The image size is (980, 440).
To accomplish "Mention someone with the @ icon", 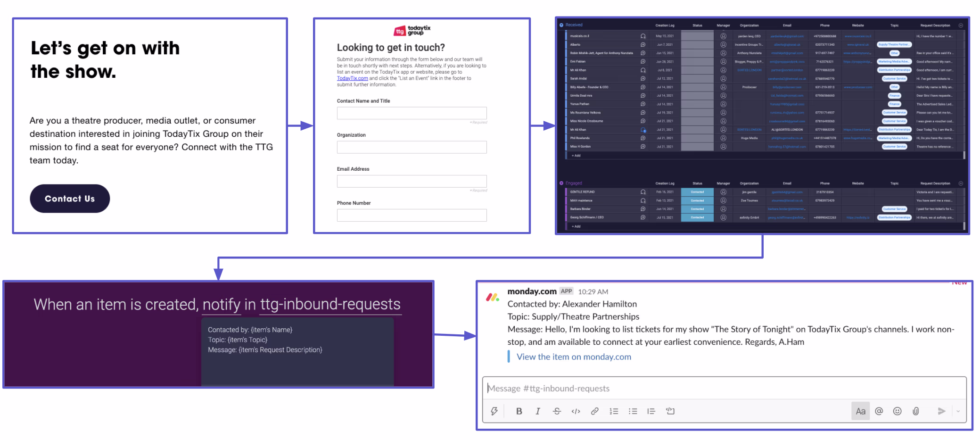I will point(879,411).
